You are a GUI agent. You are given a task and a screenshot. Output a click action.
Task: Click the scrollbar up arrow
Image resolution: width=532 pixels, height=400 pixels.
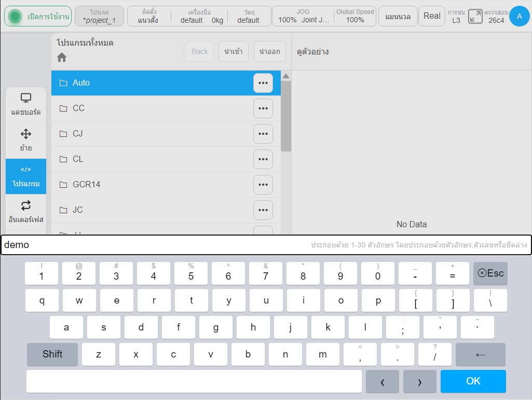click(286, 76)
